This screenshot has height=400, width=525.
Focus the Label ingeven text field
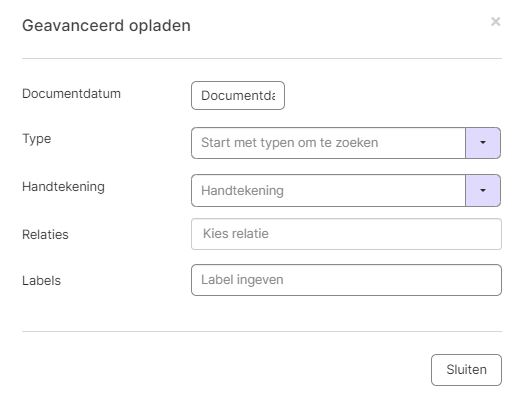(346, 280)
